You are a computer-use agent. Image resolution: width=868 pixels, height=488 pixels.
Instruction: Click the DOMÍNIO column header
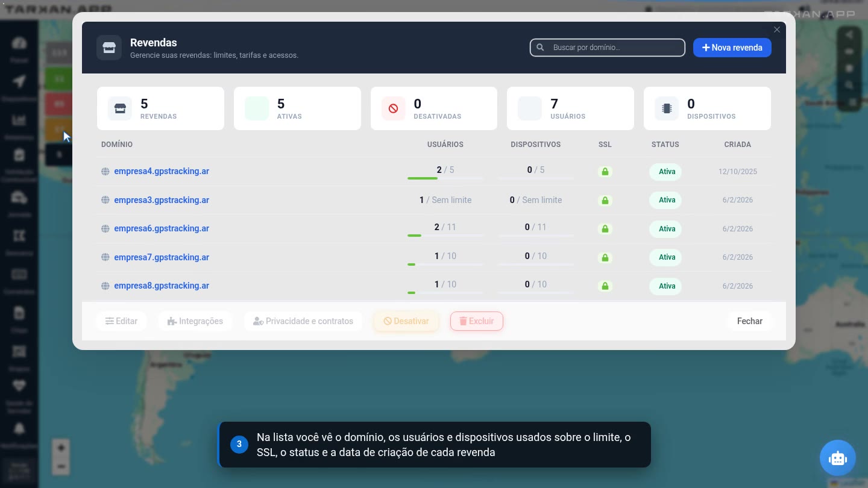point(117,145)
